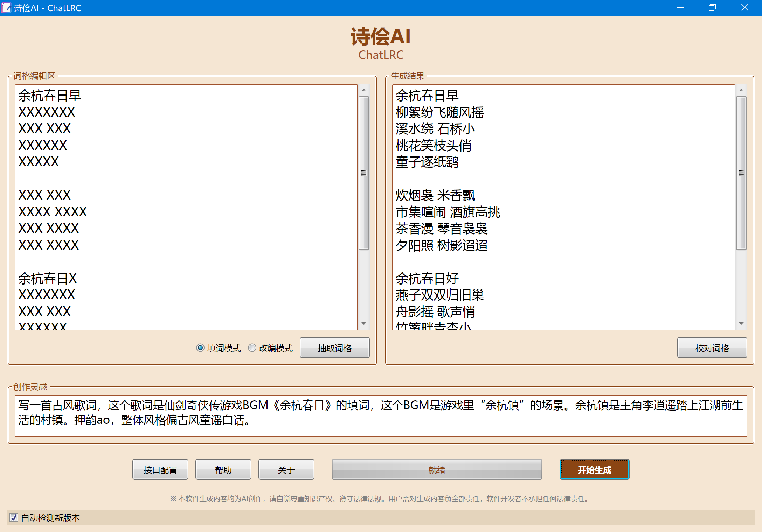Click the line 夕阳照 树影迢迢 in results

click(442, 245)
